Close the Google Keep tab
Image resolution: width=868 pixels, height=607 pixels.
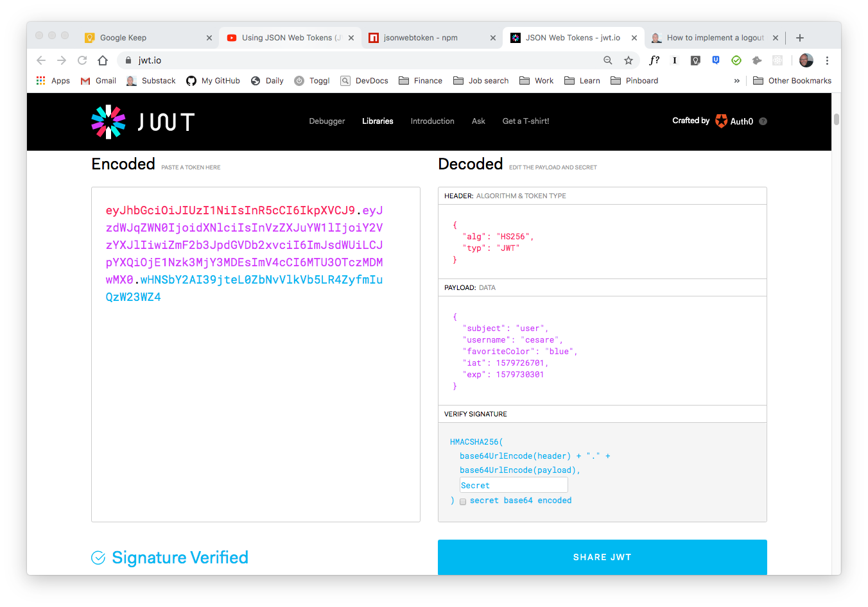click(209, 38)
